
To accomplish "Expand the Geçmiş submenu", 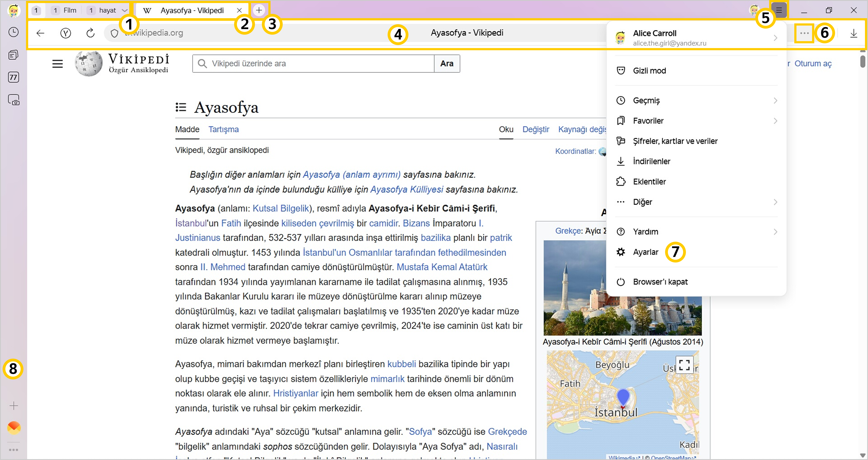I will 696,100.
